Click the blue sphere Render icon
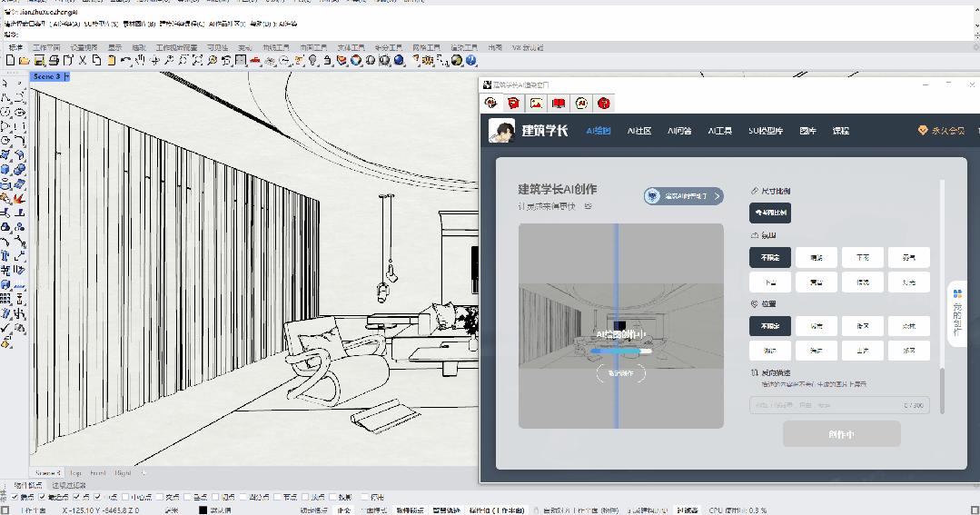 tap(399, 60)
